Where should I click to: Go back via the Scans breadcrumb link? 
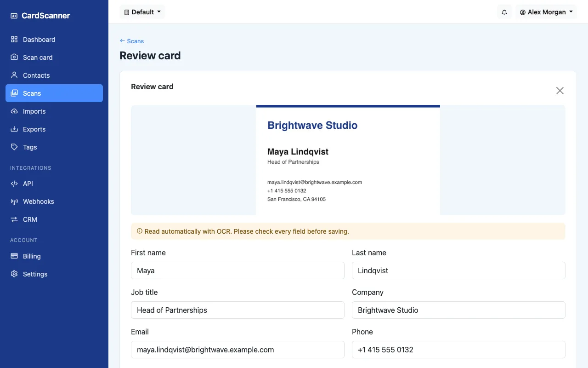(132, 41)
